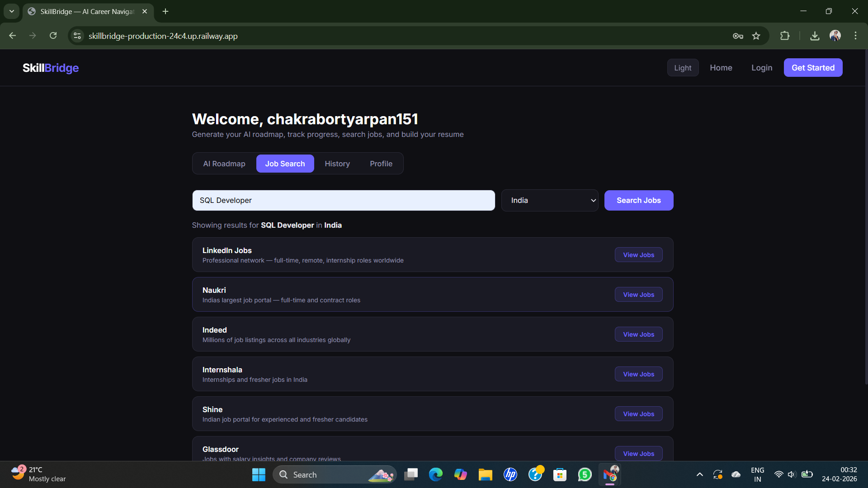The width and height of the screenshot is (868, 488).
Task: View Jobs on Naukri
Action: click(638, 295)
